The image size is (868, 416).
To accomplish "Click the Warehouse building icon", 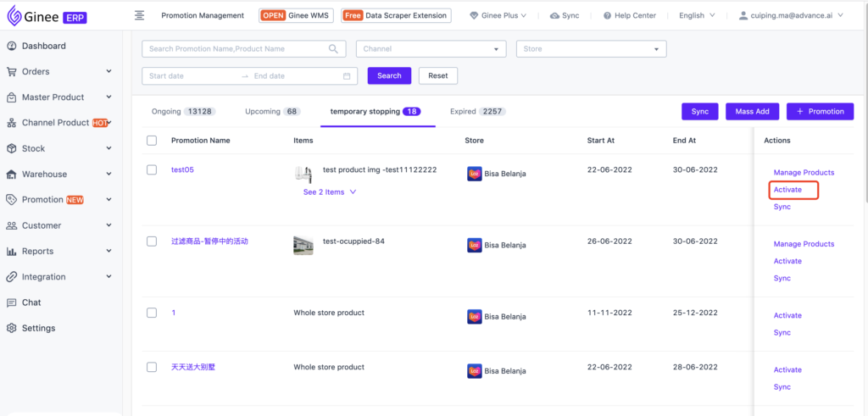I will tap(11, 175).
